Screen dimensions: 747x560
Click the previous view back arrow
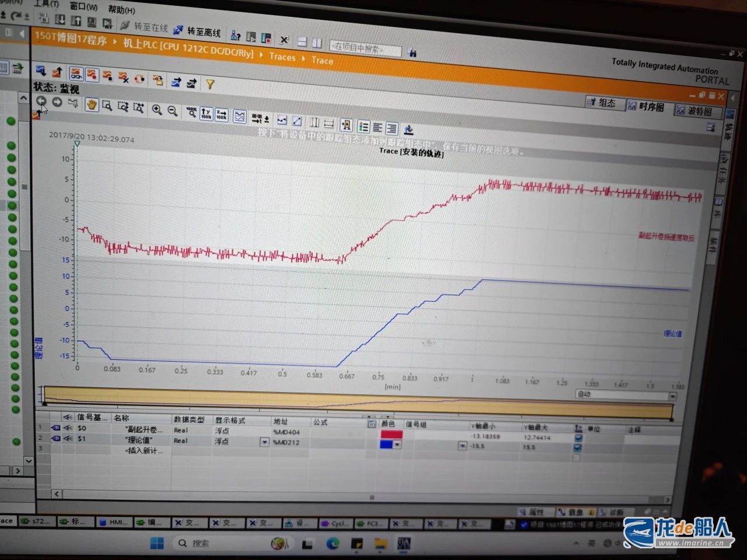(x=41, y=101)
